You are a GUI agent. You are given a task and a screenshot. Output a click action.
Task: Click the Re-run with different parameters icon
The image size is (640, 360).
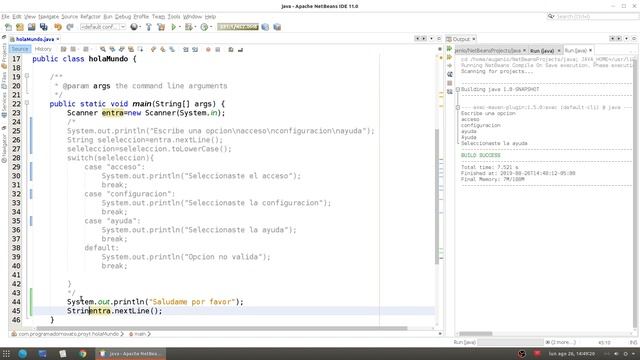click(450, 58)
